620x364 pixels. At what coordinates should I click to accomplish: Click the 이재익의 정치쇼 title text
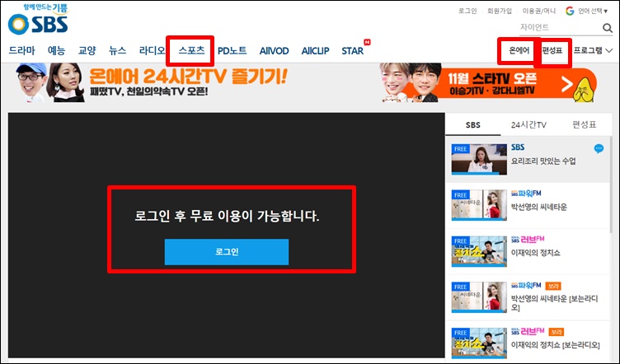[535, 253]
